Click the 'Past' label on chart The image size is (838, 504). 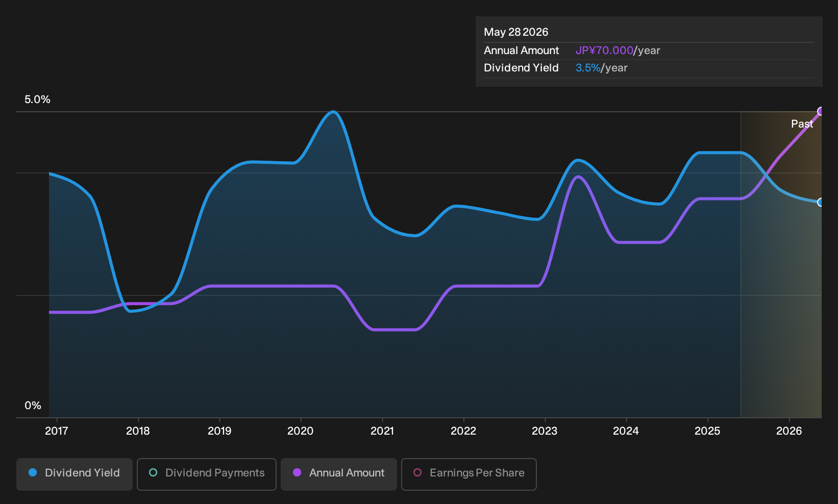click(x=802, y=124)
